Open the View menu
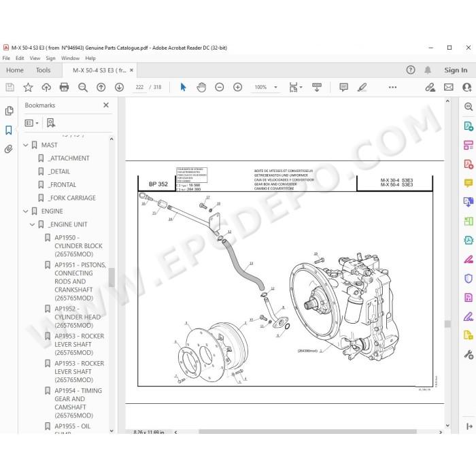The height and width of the screenshot is (476, 476). pyautogui.click(x=35, y=58)
